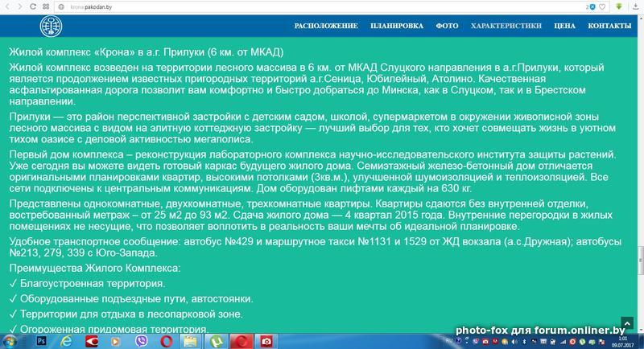
Task: Click the heading «Крона» в а.г. Прилуки
Action: click(146, 52)
